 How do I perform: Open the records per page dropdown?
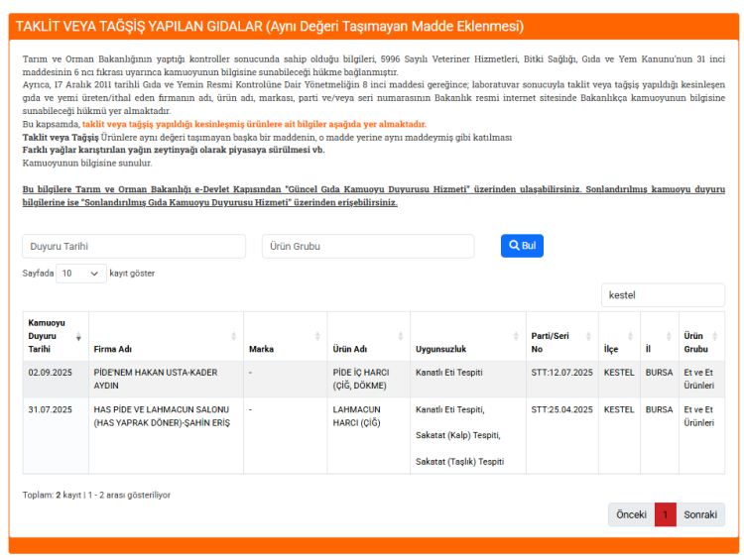point(80,274)
